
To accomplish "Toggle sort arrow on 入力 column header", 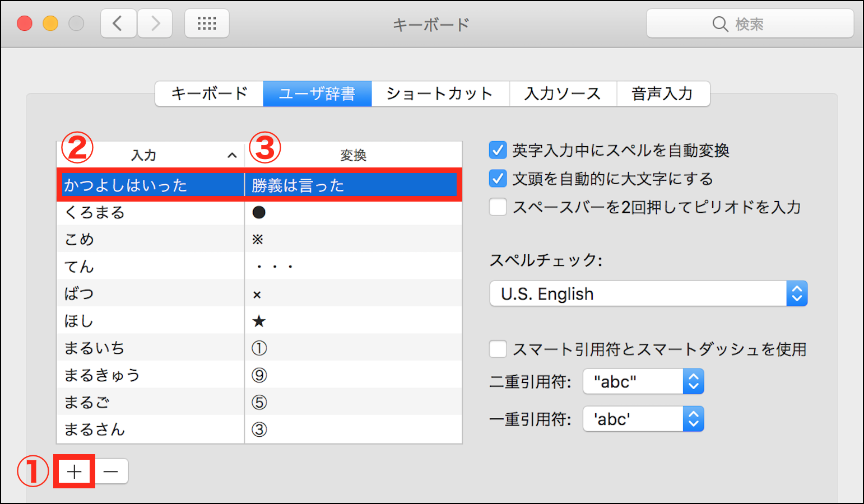I will coord(232,155).
